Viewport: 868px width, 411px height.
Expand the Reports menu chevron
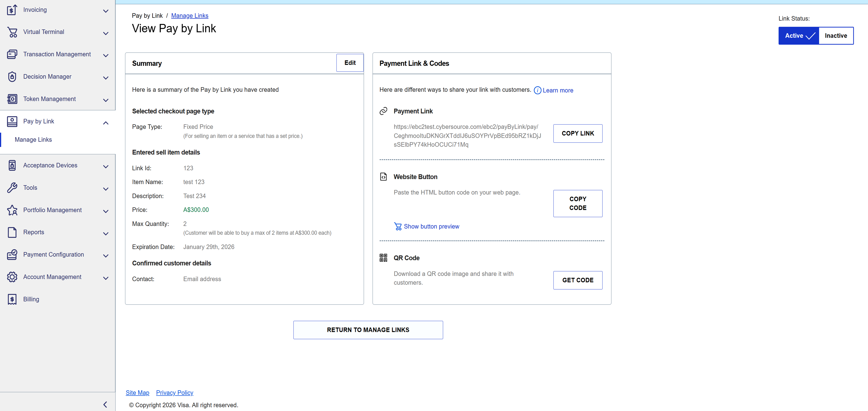pyautogui.click(x=105, y=234)
